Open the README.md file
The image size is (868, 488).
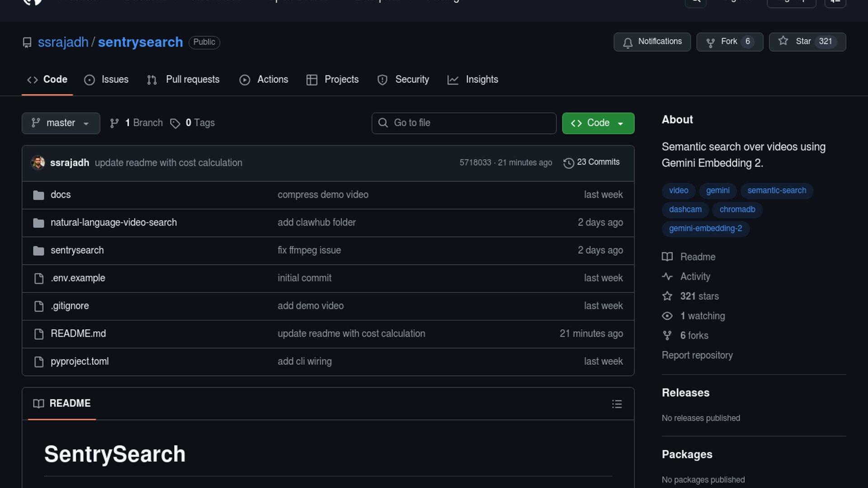click(x=78, y=333)
